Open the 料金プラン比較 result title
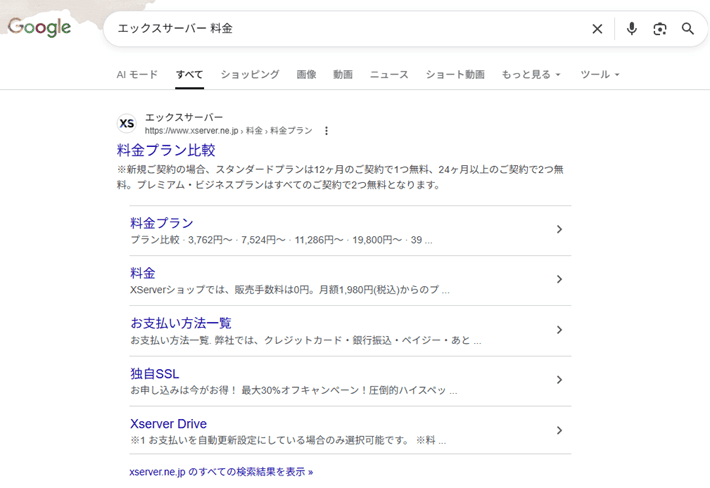The height and width of the screenshot is (488, 710). [166, 150]
